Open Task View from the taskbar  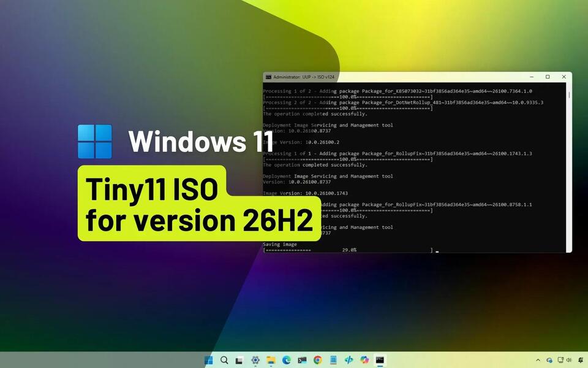[239, 361]
